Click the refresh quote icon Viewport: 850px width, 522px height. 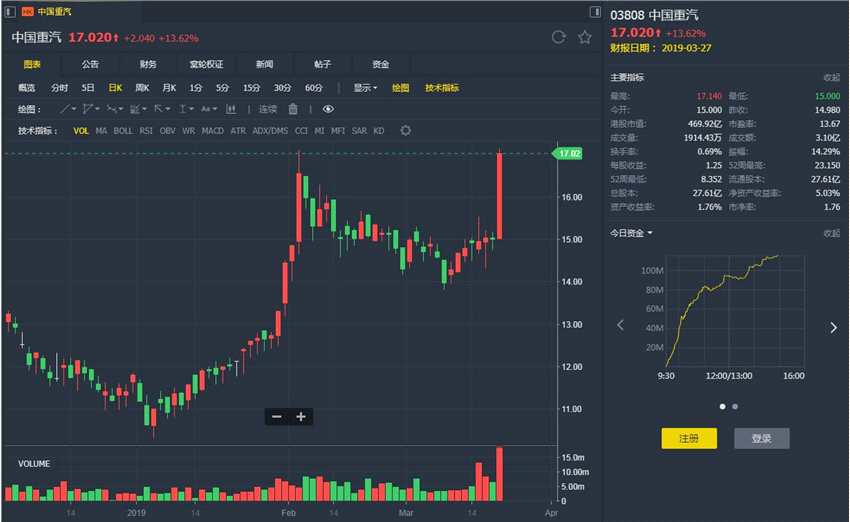pos(558,37)
